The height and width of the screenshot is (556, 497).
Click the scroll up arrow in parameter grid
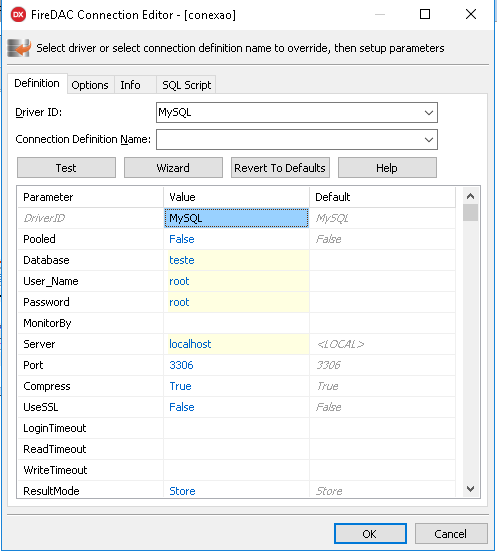[470, 196]
